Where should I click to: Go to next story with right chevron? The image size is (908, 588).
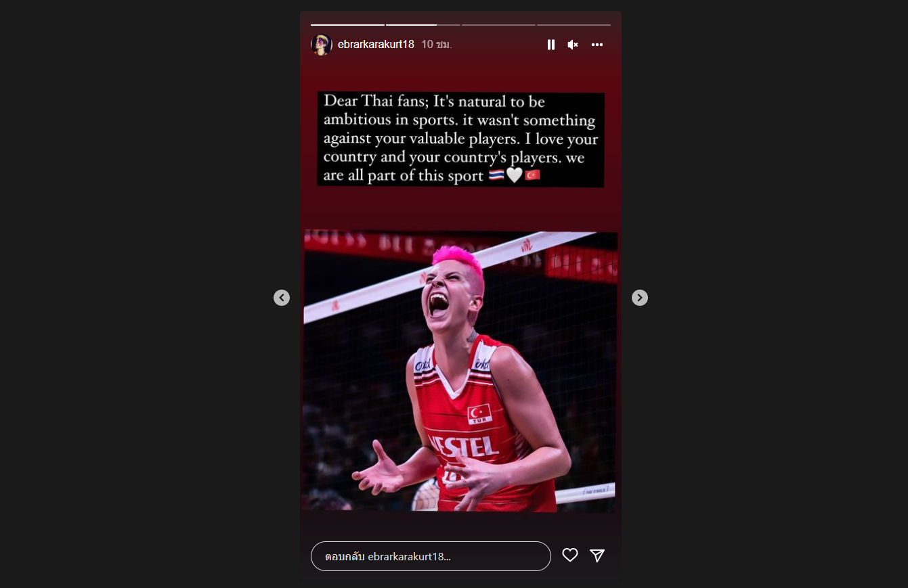point(640,298)
